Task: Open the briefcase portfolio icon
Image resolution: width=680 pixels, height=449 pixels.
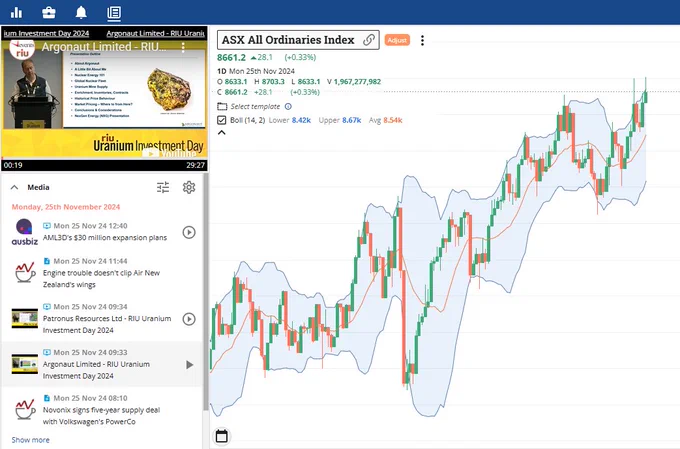Action: tap(49, 13)
